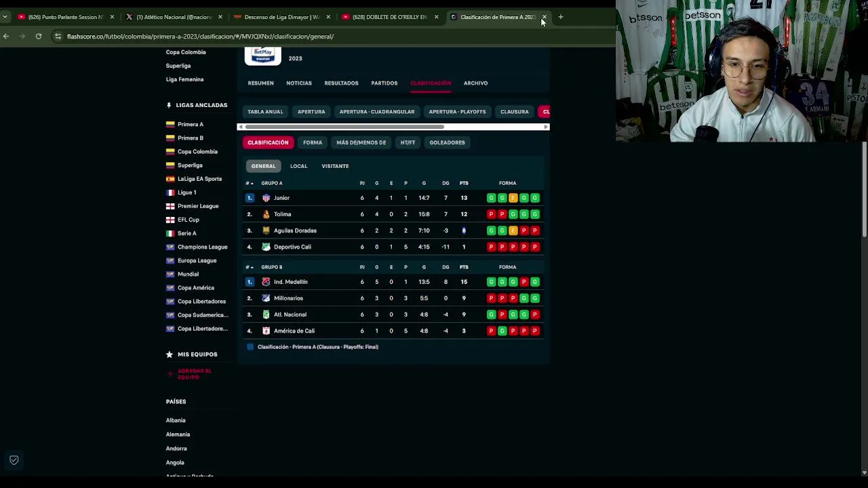Open the NOTICIAS section
868x488 pixels.
coord(299,83)
